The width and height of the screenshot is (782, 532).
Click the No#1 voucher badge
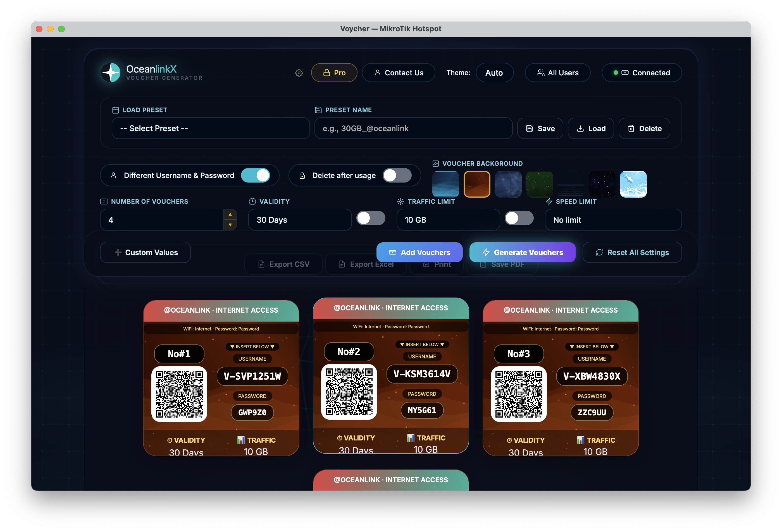pyautogui.click(x=179, y=354)
